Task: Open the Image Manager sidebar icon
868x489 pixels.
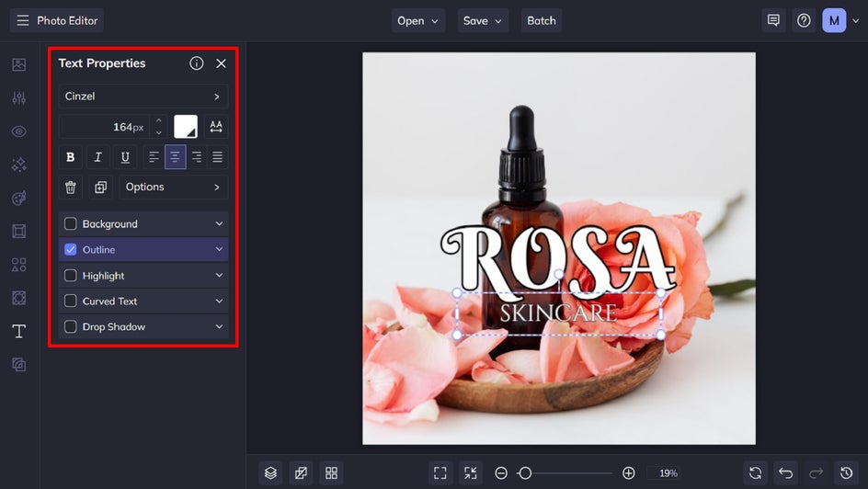Action: tap(18, 64)
